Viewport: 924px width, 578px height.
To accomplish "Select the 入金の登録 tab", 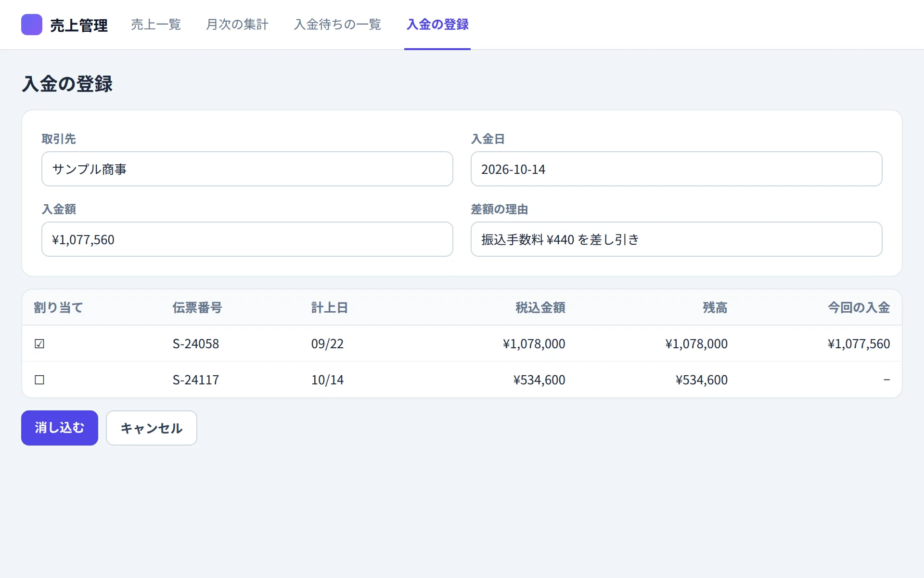I will click(437, 25).
